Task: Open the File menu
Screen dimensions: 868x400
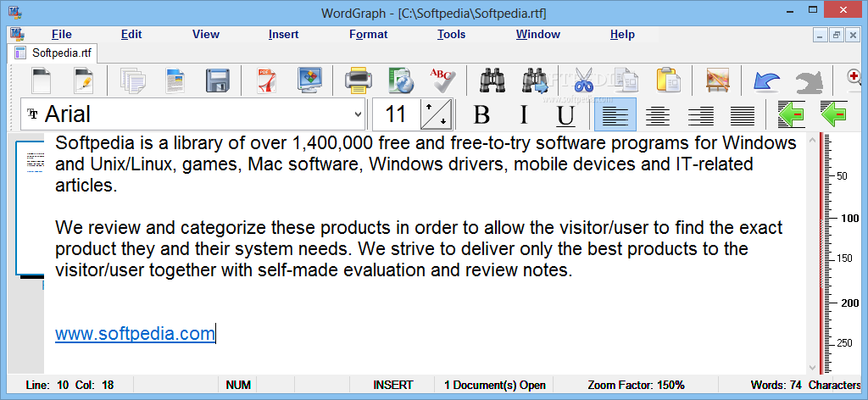Action: [x=61, y=34]
